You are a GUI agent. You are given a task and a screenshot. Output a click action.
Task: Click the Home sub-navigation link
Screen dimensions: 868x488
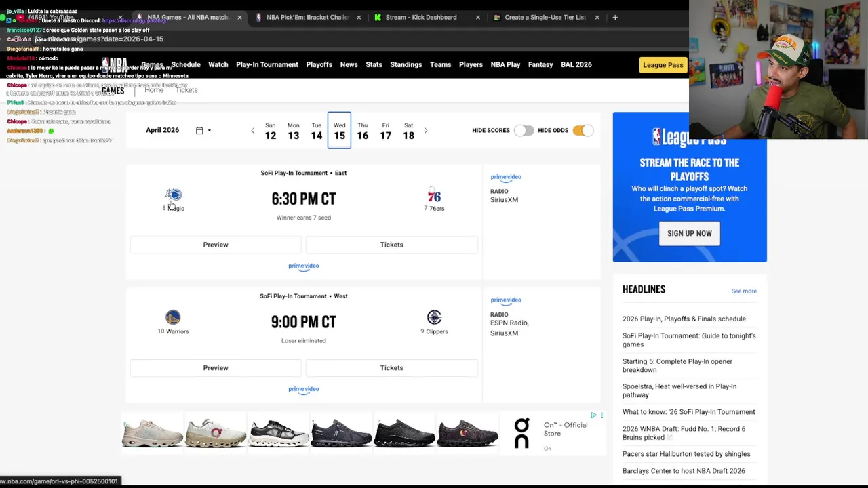coord(154,90)
